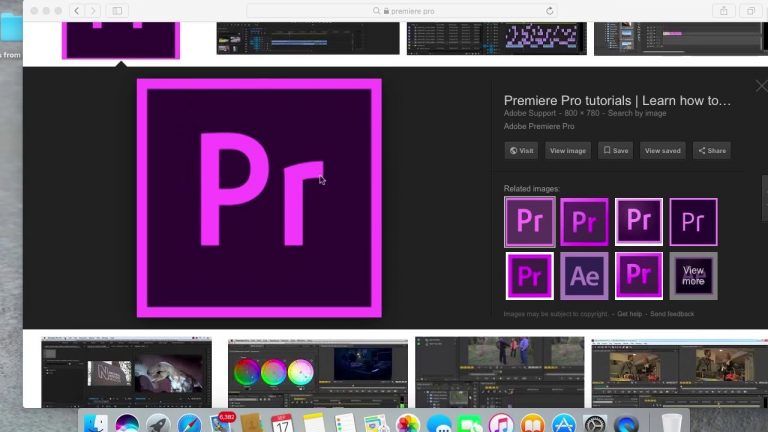Open the Premiere Pro tutorials title link
The width and height of the screenshot is (768, 432).
click(x=617, y=100)
